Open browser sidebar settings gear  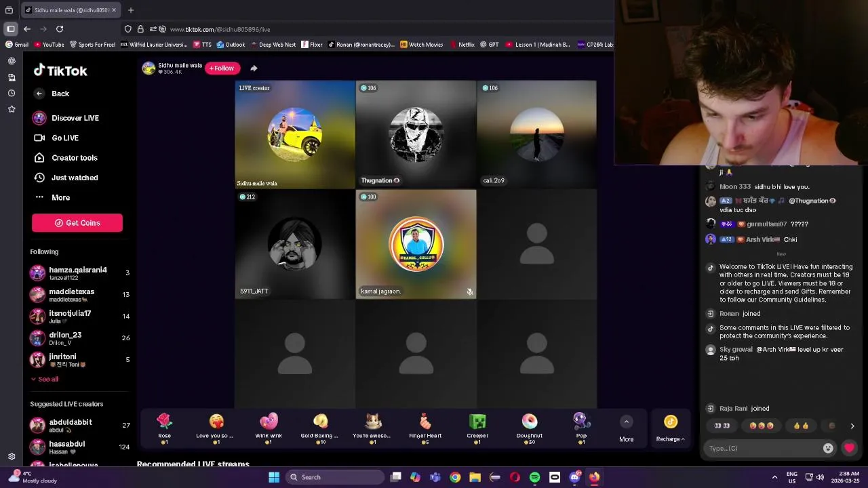pos(12,457)
